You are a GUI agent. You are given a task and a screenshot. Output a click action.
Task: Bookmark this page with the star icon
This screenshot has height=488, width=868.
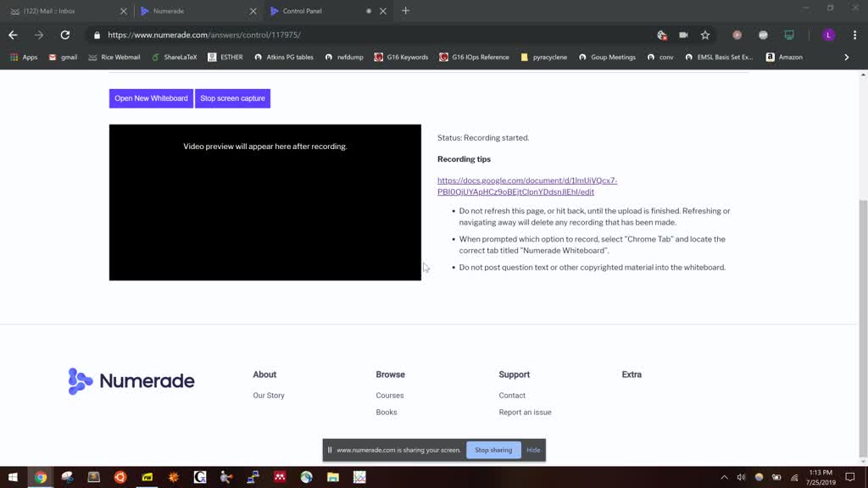[x=705, y=35]
